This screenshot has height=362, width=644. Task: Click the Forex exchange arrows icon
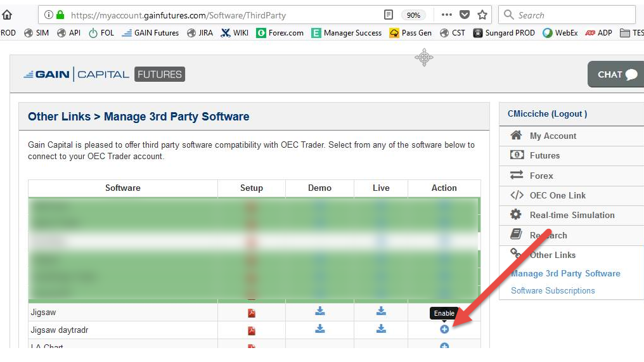point(517,174)
